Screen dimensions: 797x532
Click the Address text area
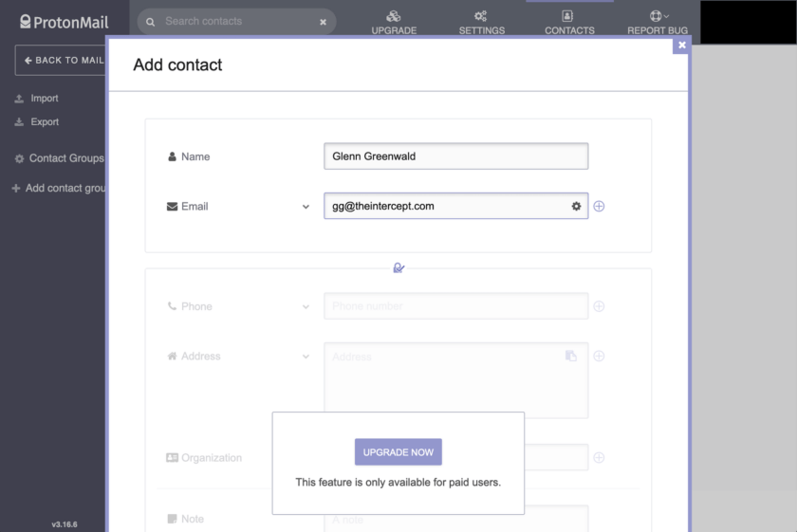pos(456,380)
